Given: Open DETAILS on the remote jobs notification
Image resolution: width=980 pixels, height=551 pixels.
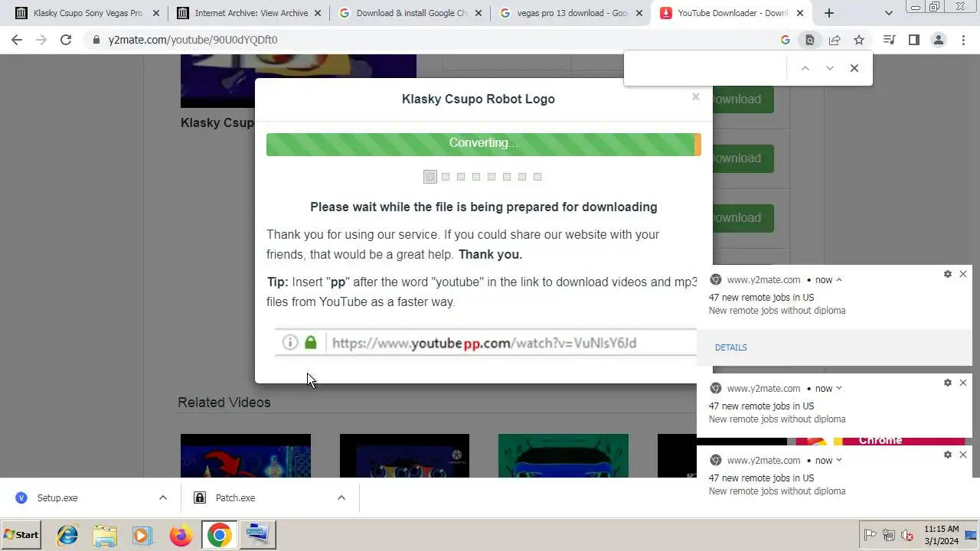Looking at the screenshot, I should pyautogui.click(x=730, y=347).
